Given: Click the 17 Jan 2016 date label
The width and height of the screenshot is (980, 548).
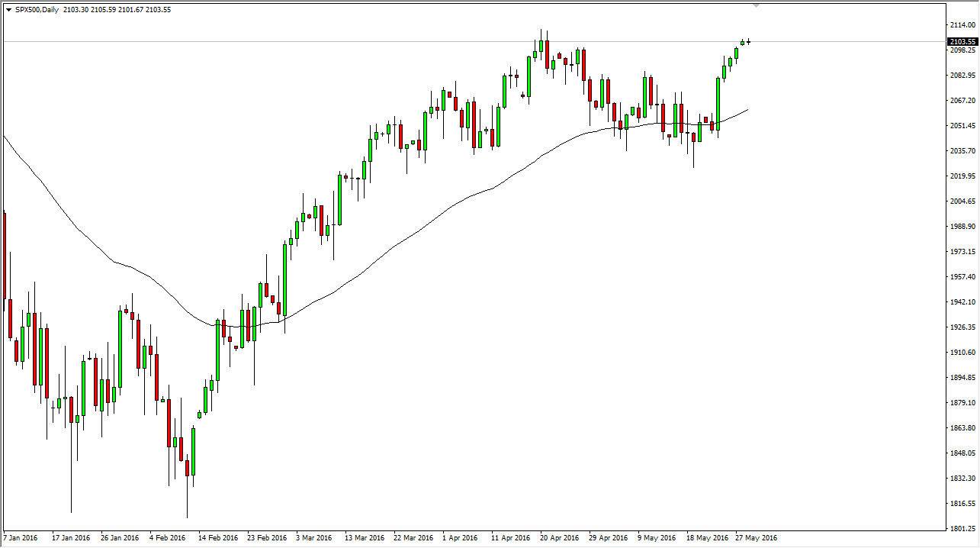Looking at the screenshot, I should (x=70, y=538).
